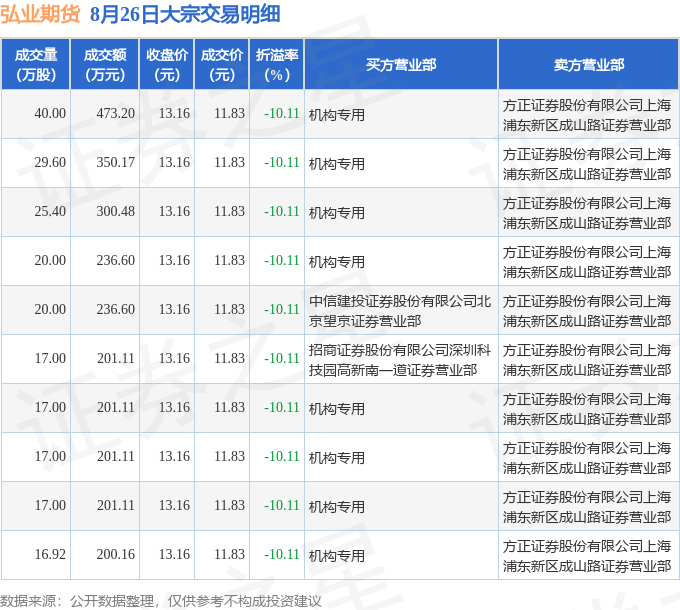Viewport: 680px width, 610px height.
Task: Click 13.16 closing price in 200.16 row
Action: (174, 555)
